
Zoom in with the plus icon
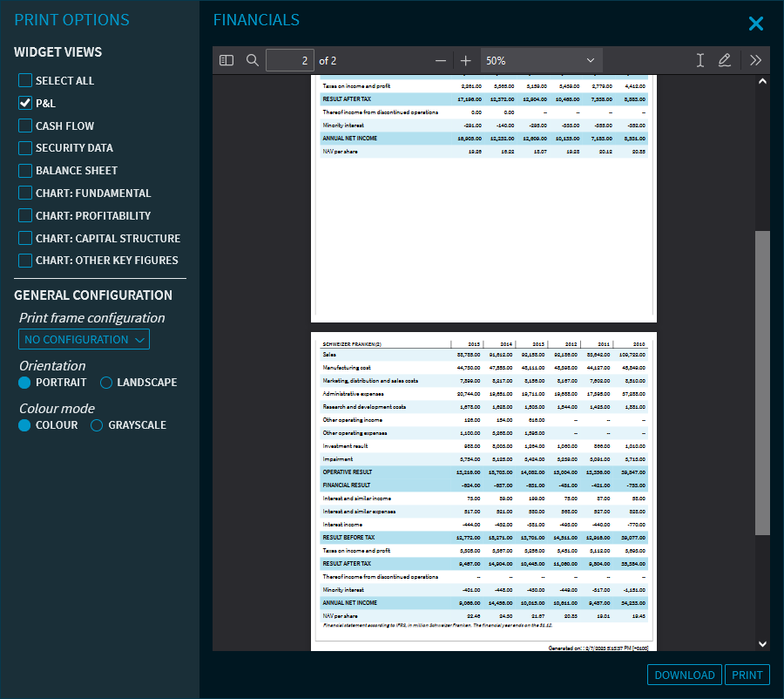pyautogui.click(x=465, y=61)
